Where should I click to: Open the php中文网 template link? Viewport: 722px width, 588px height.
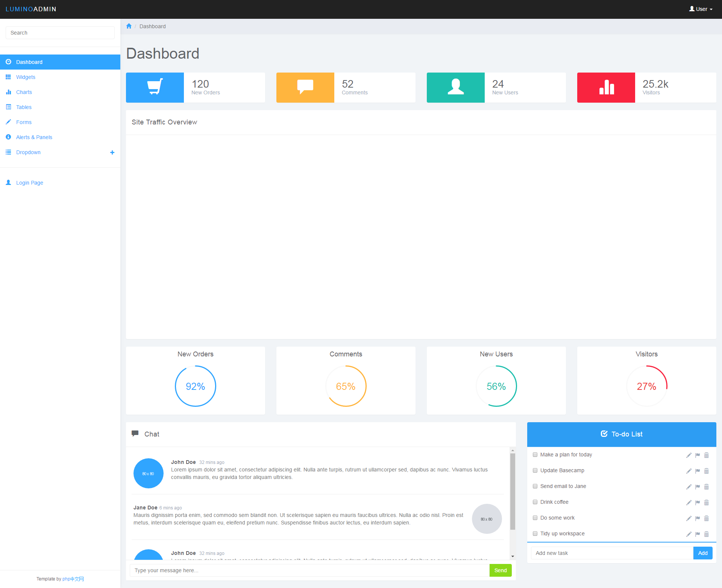[73, 579]
